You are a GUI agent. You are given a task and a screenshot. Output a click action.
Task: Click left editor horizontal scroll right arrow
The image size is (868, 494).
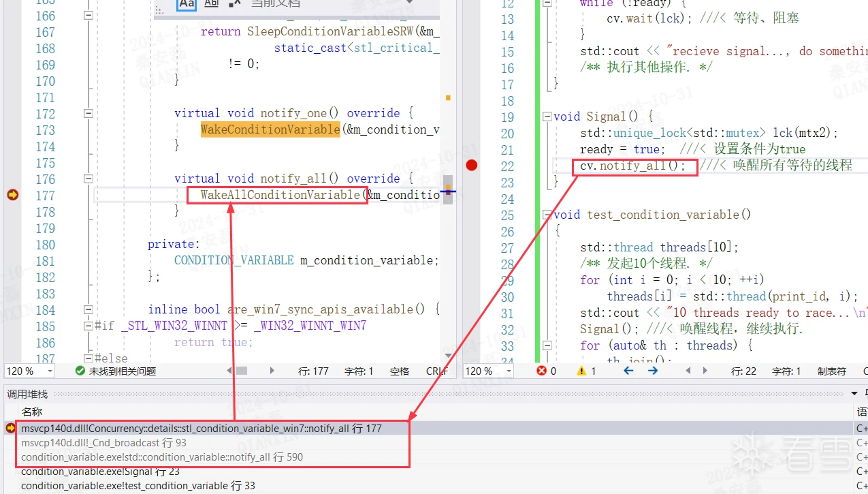(272, 371)
